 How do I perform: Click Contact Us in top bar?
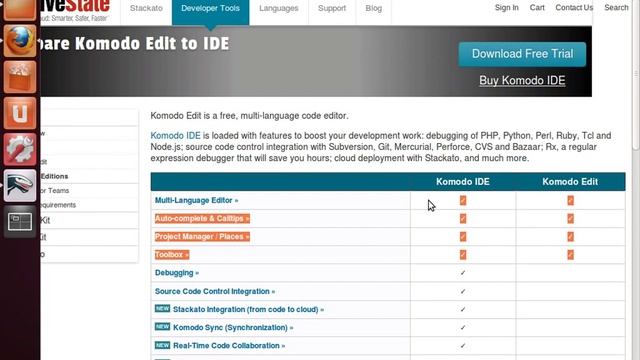click(574, 7)
